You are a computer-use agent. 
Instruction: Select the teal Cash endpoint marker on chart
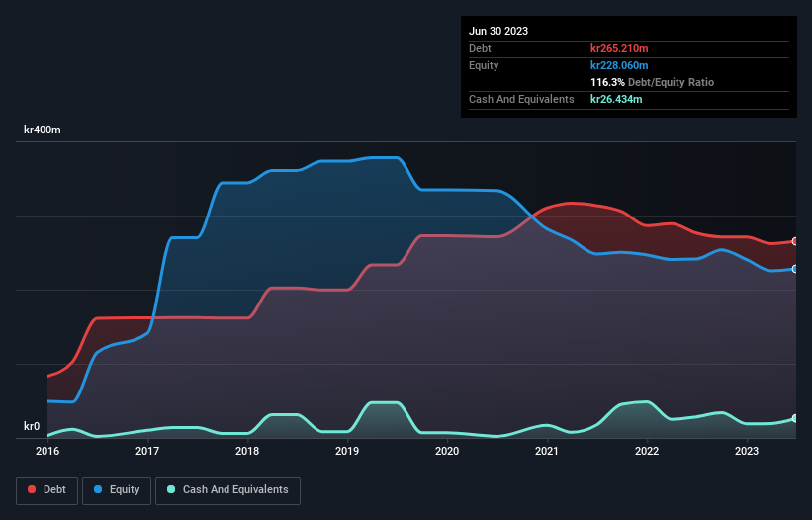(x=795, y=418)
